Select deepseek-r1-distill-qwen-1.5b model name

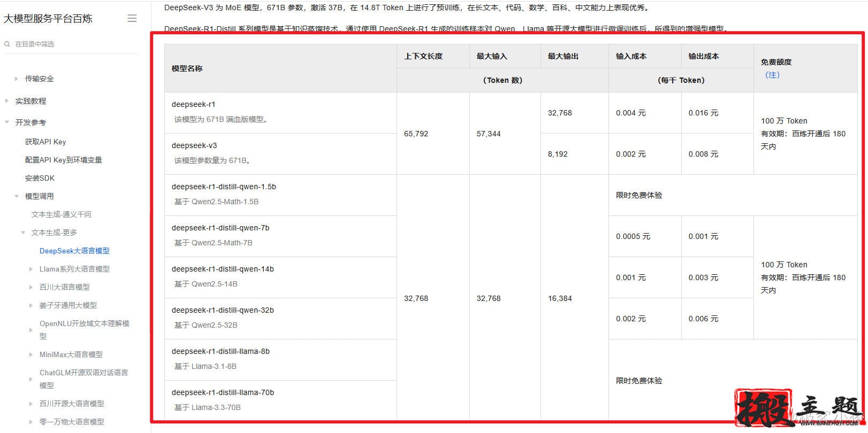[224, 187]
